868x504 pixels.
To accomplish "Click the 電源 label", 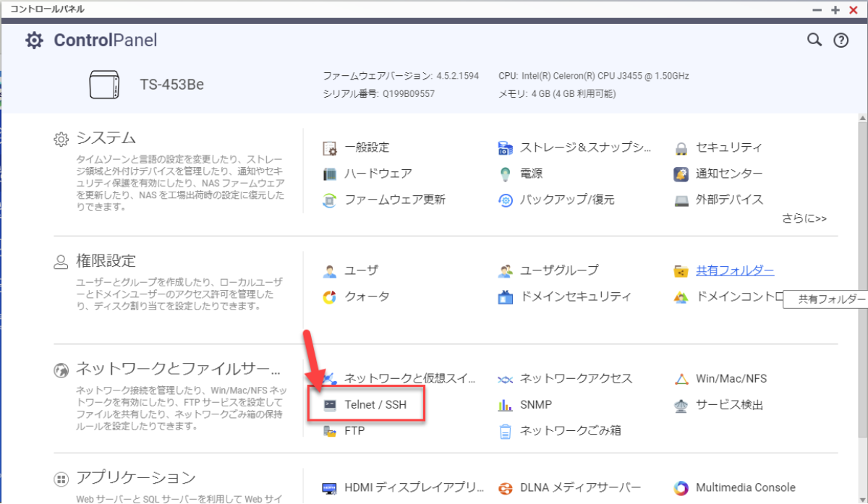I will (531, 174).
